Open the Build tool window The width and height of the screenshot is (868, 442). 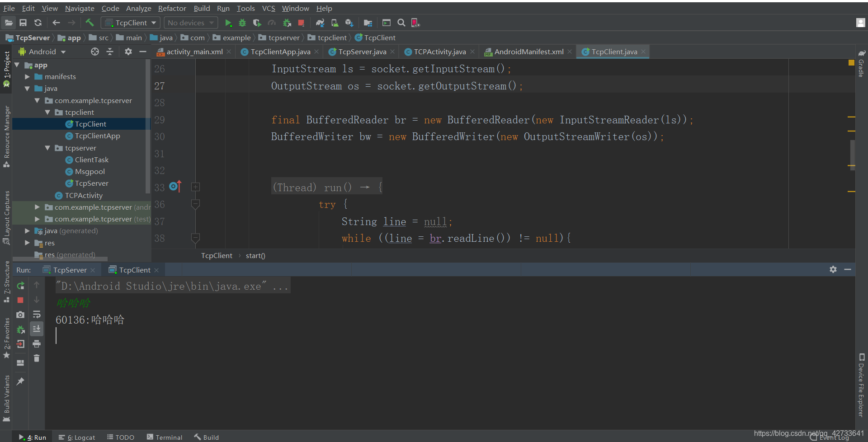(x=207, y=437)
